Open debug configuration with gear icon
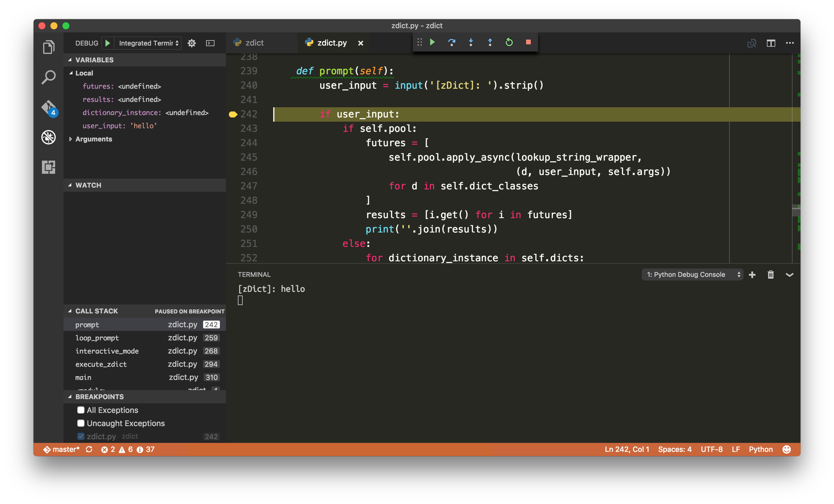The image size is (834, 504). point(192,43)
